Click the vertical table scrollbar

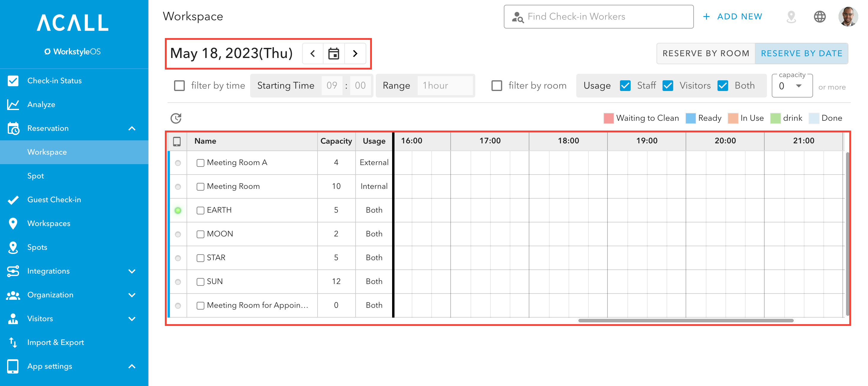coord(847,234)
